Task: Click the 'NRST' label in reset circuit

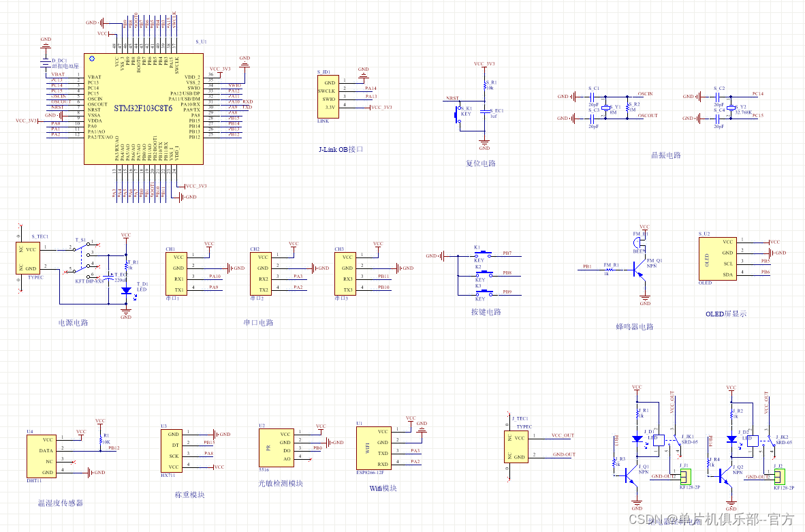Action: [x=452, y=98]
